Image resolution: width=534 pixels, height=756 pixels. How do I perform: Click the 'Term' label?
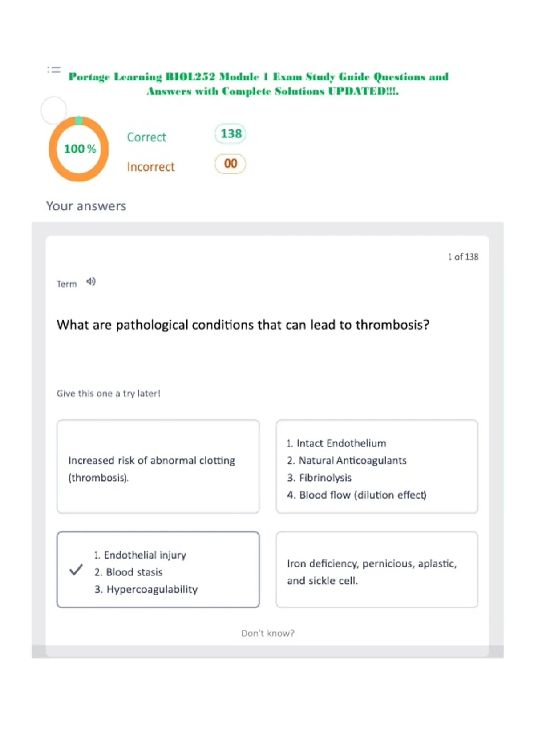pyautogui.click(x=66, y=284)
